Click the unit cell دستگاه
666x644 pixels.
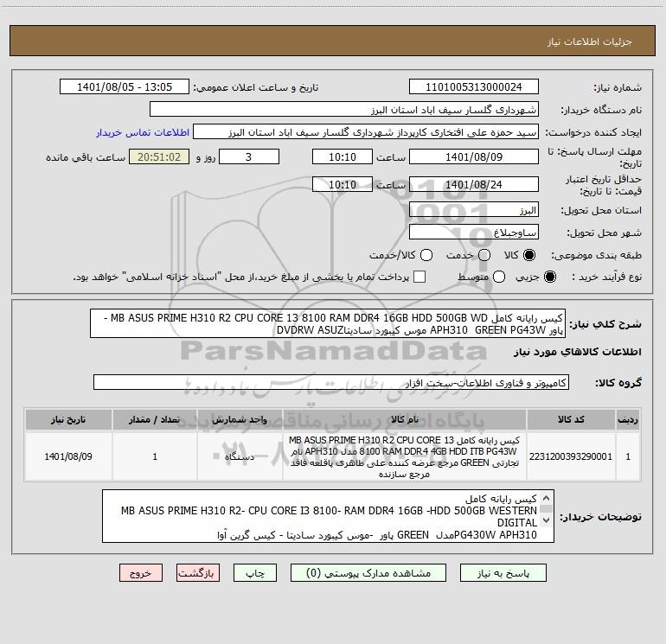point(240,456)
